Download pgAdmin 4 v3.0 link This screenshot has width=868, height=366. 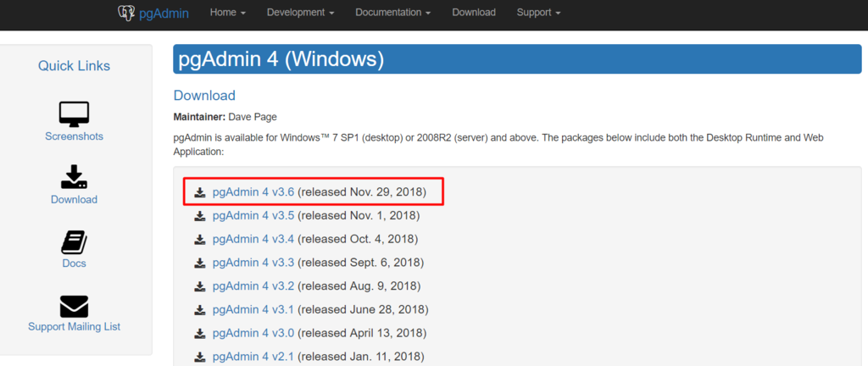point(253,333)
